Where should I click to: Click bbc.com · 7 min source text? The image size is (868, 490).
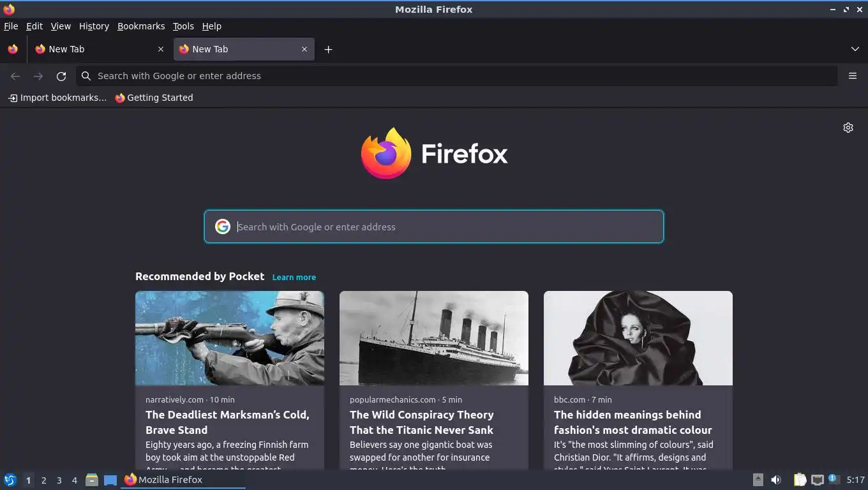583,399
